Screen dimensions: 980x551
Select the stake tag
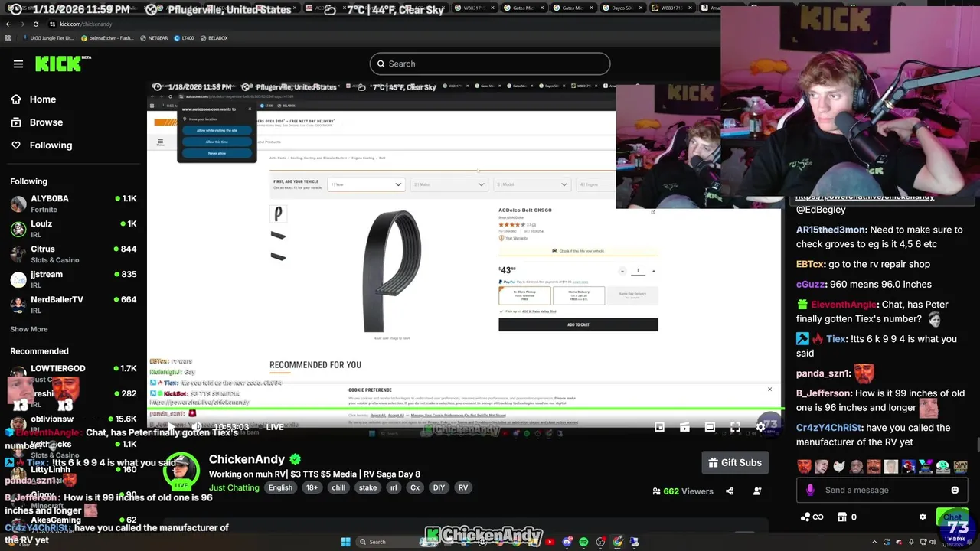367,487
